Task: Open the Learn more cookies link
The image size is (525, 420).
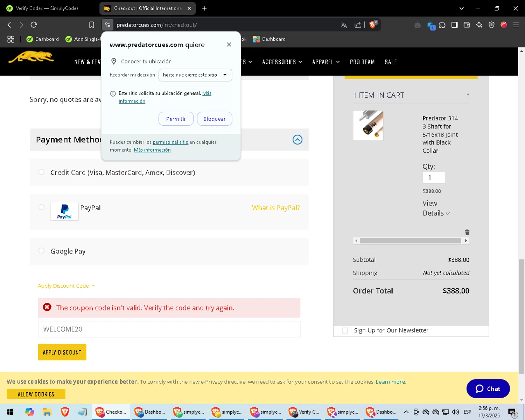Action: (x=390, y=382)
